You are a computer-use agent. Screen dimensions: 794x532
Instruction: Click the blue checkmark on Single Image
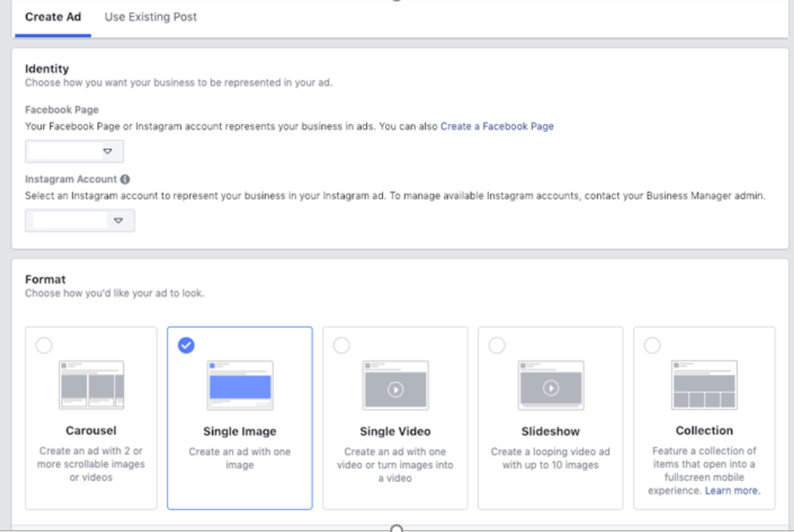(x=187, y=345)
